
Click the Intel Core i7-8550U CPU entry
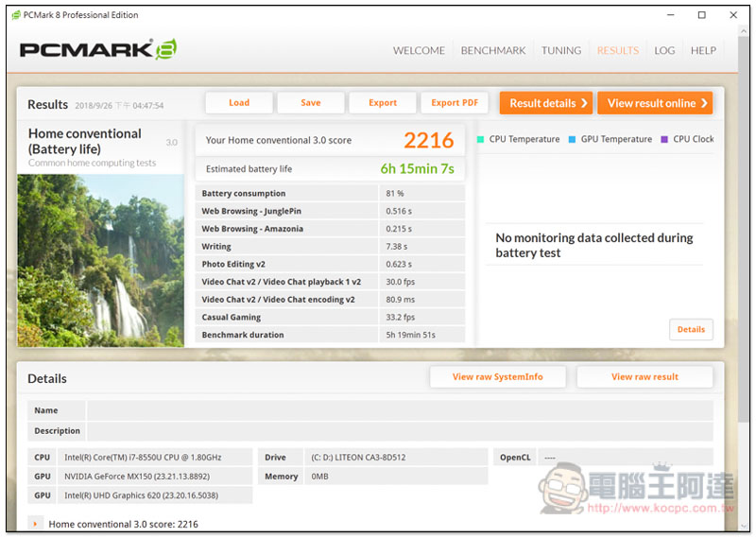tap(155, 458)
